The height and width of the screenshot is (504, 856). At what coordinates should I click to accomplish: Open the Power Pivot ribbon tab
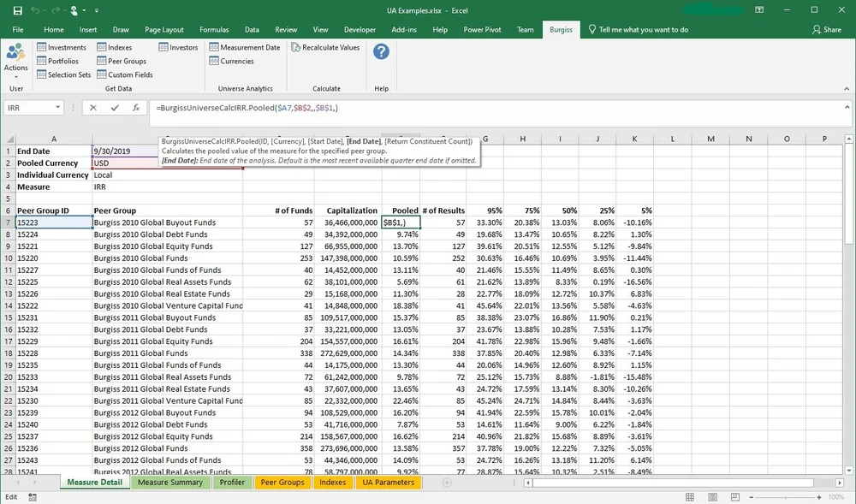(x=482, y=29)
